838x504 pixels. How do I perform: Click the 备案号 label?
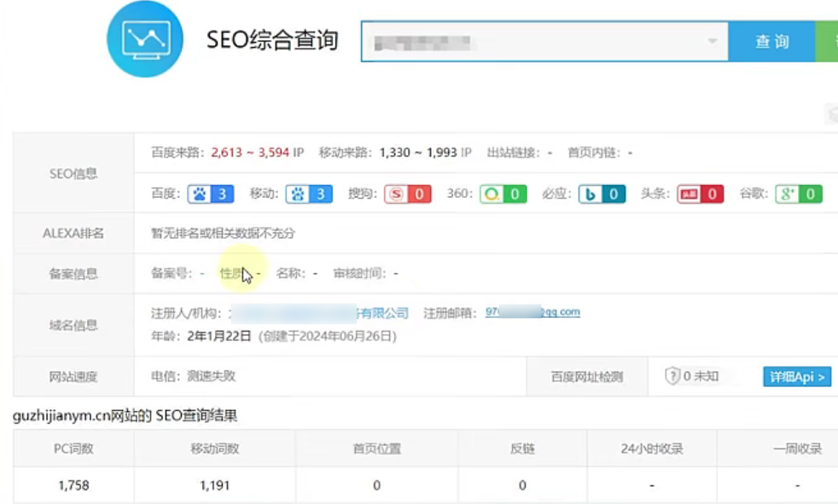[171, 274]
